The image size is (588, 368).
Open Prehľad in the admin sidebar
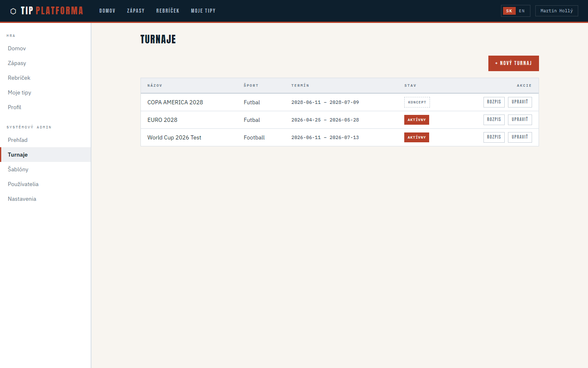tap(18, 140)
